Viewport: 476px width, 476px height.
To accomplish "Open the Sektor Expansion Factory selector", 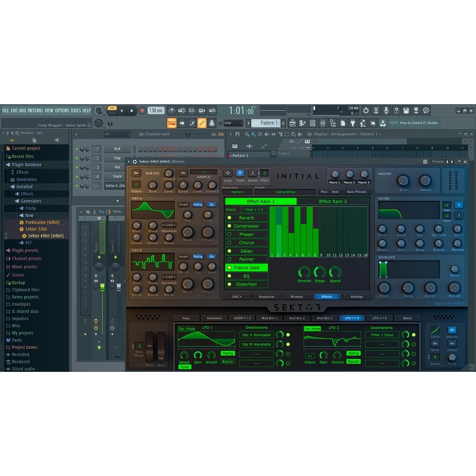I will [x=237, y=192].
